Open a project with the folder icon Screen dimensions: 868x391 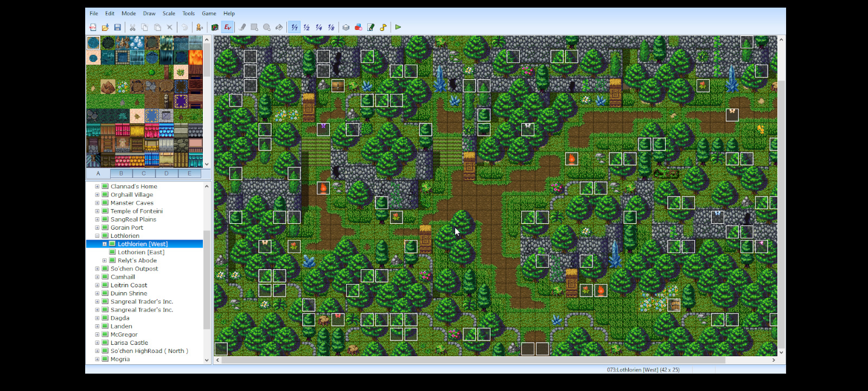point(105,27)
